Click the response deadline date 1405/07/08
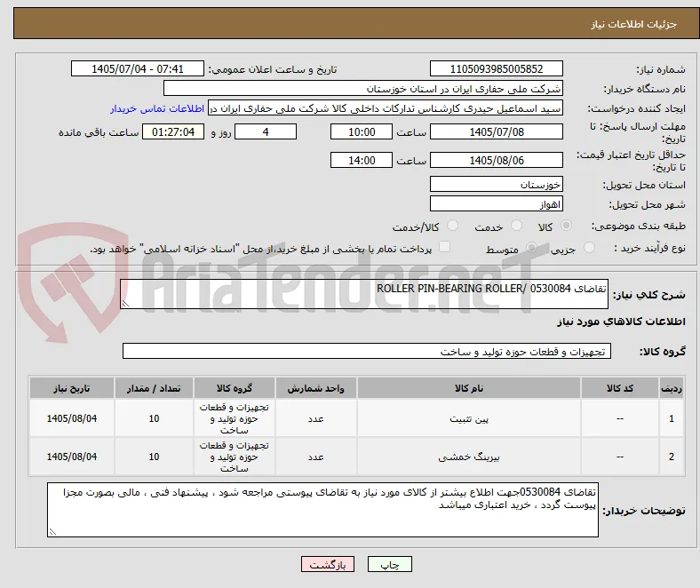The width and height of the screenshot is (700, 588). 497,131
